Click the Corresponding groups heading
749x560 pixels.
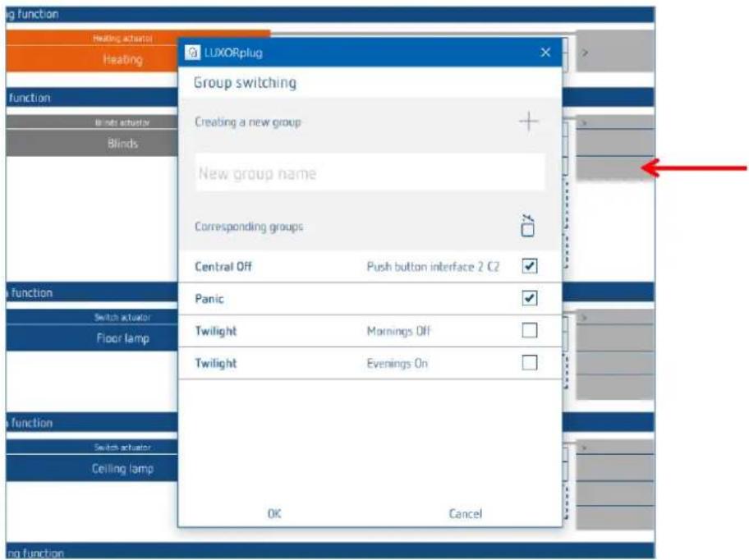click(x=248, y=227)
